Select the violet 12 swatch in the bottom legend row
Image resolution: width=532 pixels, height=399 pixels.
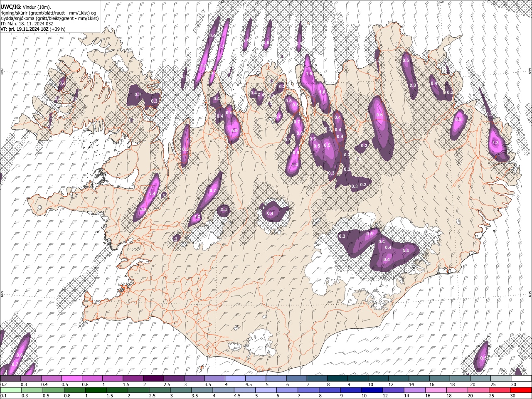click(393, 390)
